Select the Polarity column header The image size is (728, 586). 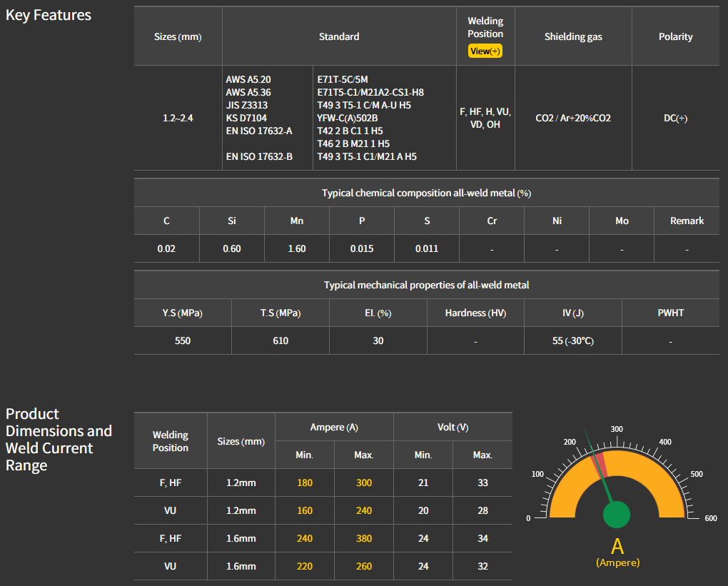675,36
